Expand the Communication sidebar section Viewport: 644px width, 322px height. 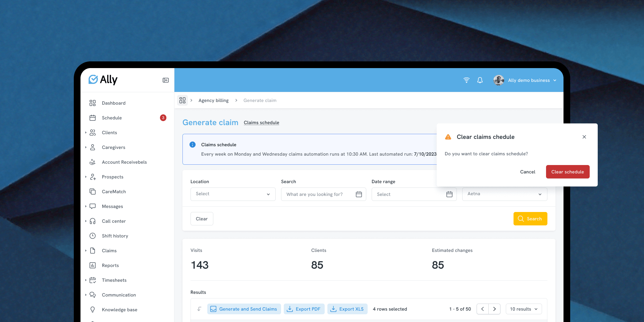point(86,295)
